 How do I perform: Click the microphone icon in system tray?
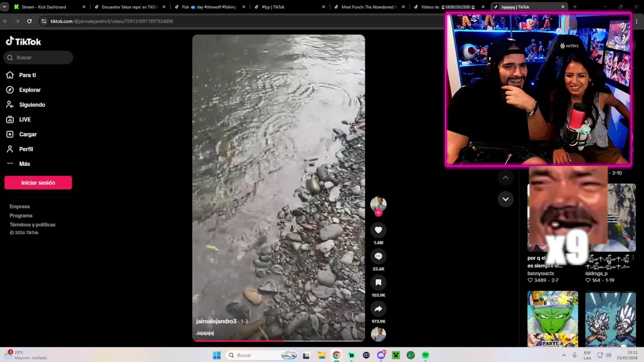click(x=575, y=355)
